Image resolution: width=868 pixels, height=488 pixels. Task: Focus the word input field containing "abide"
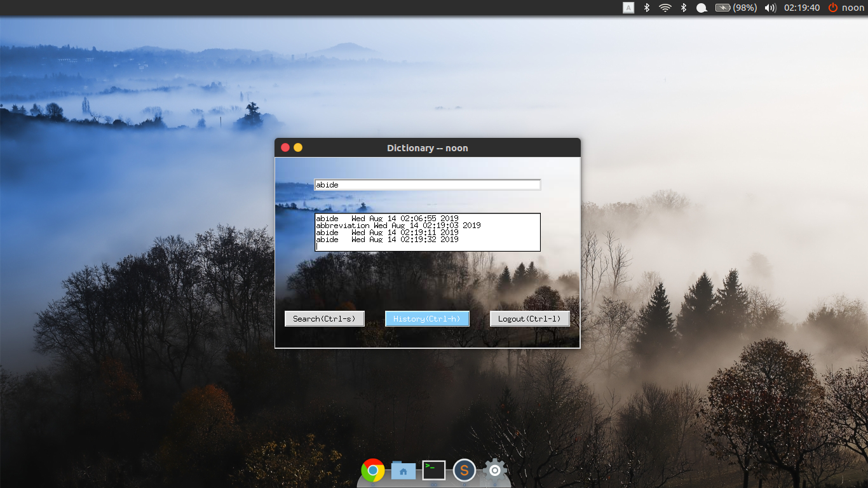click(x=428, y=185)
